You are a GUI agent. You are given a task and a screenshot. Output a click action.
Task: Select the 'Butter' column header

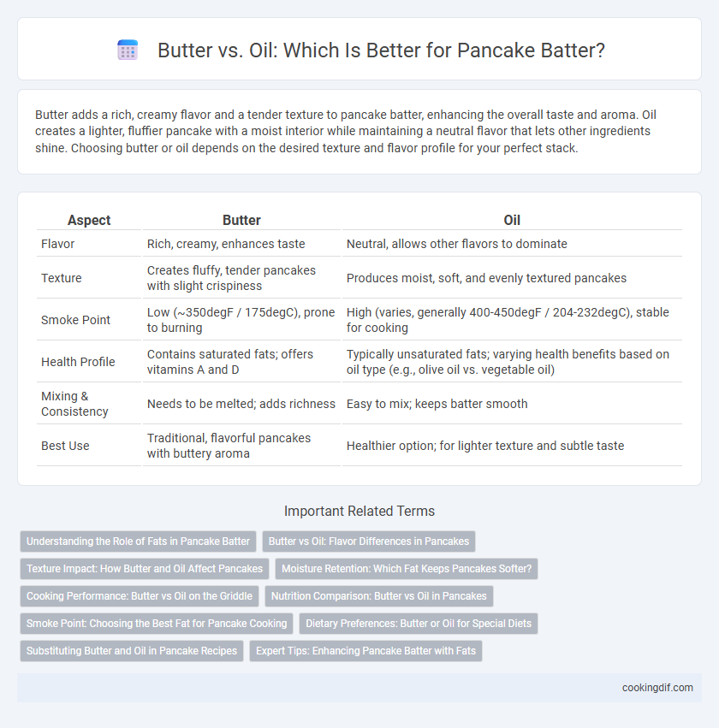pyautogui.click(x=241, y=220)
